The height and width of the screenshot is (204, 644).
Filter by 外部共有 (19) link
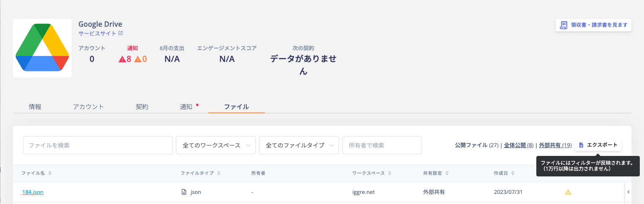click(555, 145)
